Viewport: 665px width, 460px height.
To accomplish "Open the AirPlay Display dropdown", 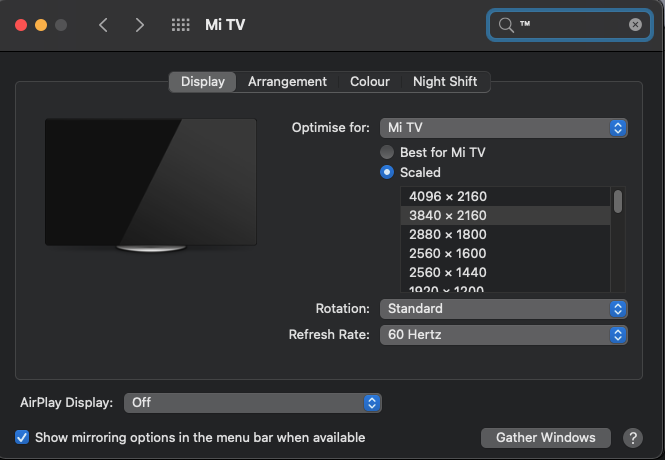I will pos(253,403).
